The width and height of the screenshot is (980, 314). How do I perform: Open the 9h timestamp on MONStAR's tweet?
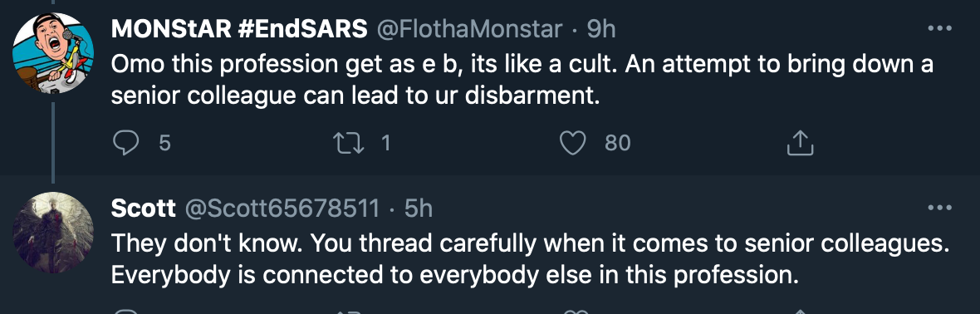tap(602, 29)
